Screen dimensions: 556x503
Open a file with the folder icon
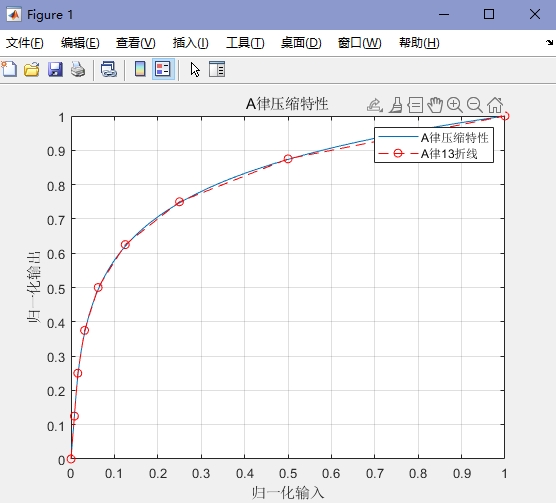click(x=32, y=69)
